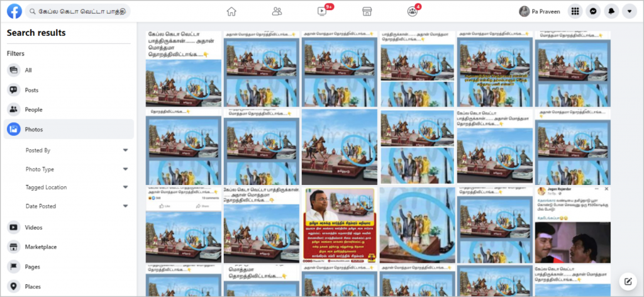Open the Groups icon with 4 badge
Viewport: 644px width, 297px height.
click(x=413, y=11)
